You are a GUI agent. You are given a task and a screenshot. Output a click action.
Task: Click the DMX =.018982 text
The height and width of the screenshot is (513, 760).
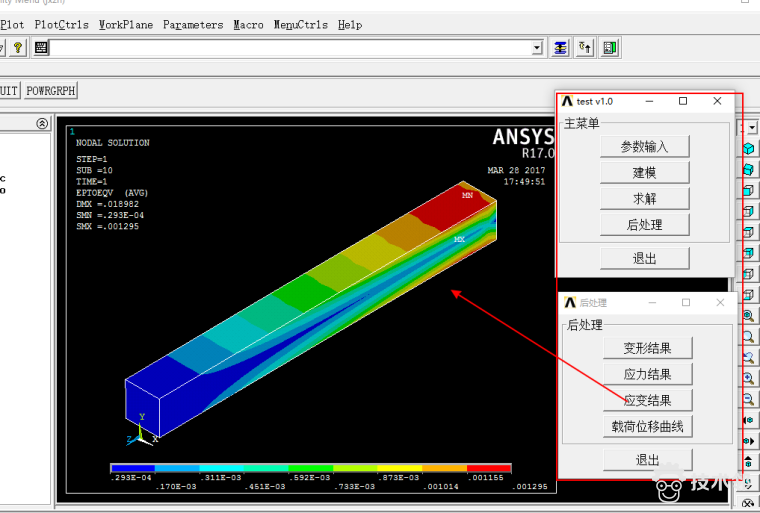[107, 204]
